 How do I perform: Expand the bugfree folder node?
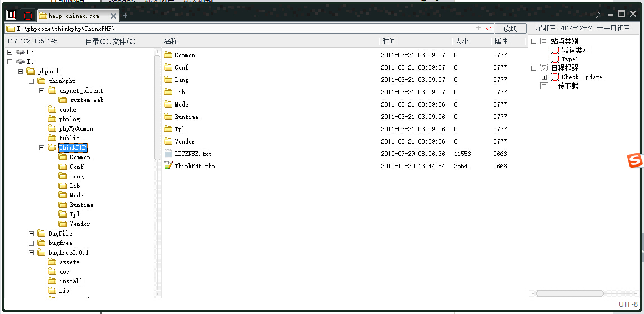point(31,243)
